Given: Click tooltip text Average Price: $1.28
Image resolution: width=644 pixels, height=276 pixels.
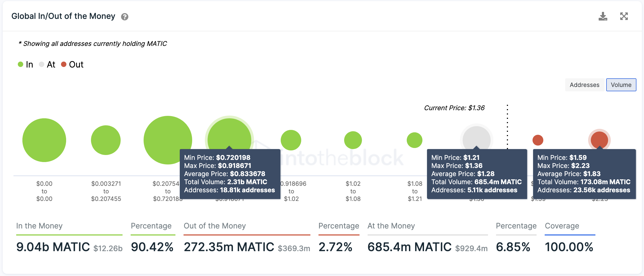Looking at the screenshot, I should pyautogui.click(x=463, y=174).
